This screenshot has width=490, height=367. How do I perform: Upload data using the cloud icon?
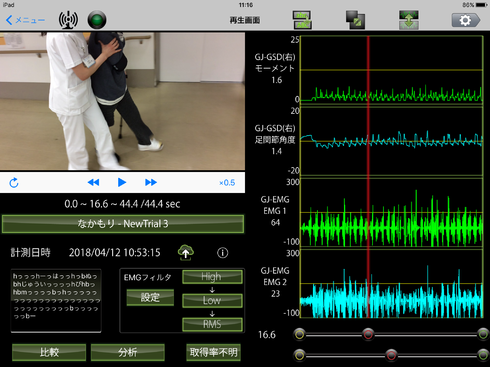(186, 252)
